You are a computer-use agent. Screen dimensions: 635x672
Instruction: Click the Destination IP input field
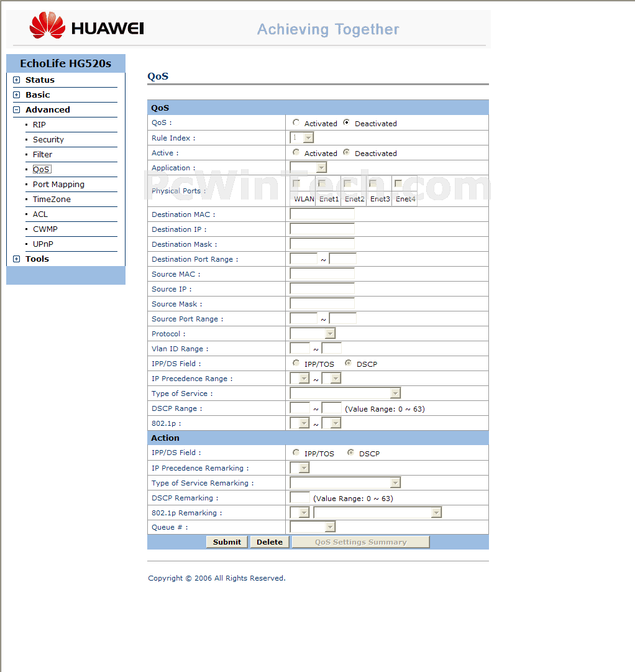(322, 229)
